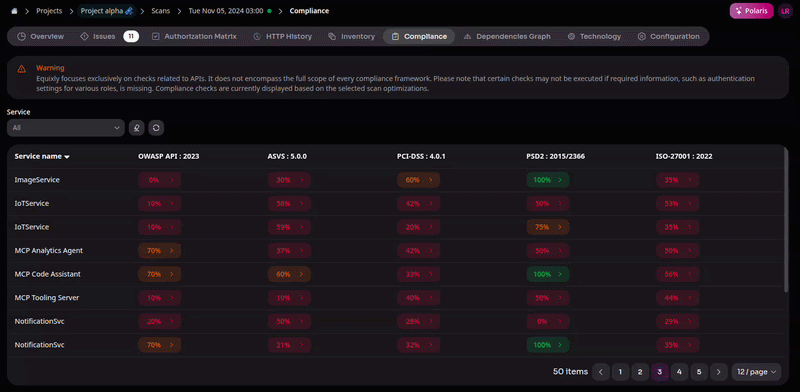The height and width of the screenshot is (392, 800).
Task: Open MCP Analytics Agent OWASP 70% score
Action: tap(160, 251)
